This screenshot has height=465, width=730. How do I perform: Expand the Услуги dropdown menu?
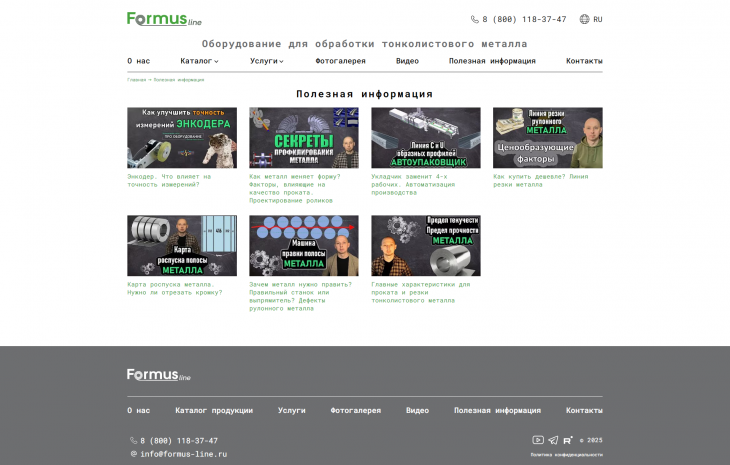pyautogui.click(x=266, y=61)
